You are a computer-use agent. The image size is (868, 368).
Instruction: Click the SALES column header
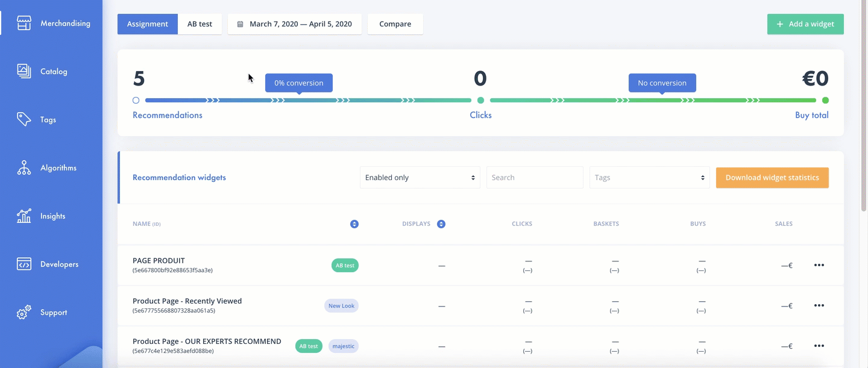[x=784, y=224]
